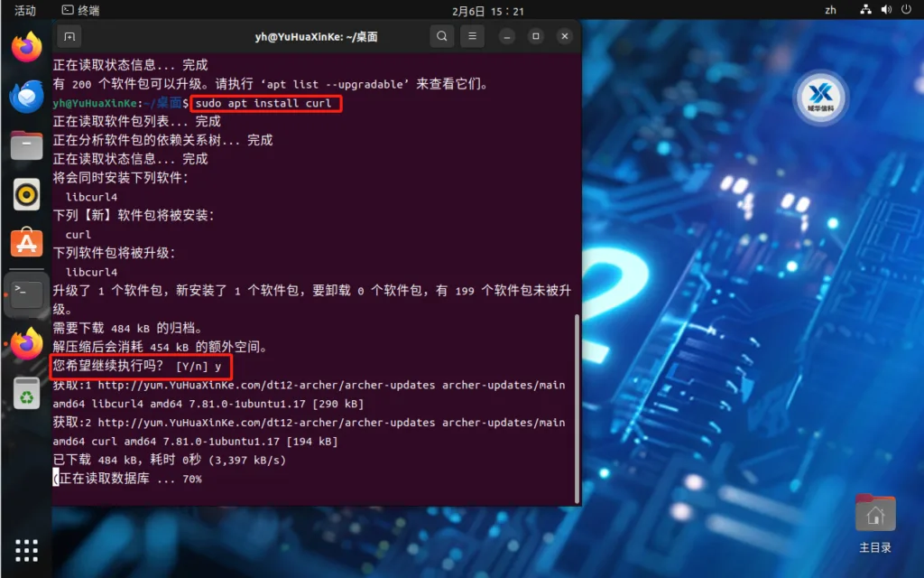Open terminal search
This screenshot has width=924, height=578.
[x=441, y=36]
